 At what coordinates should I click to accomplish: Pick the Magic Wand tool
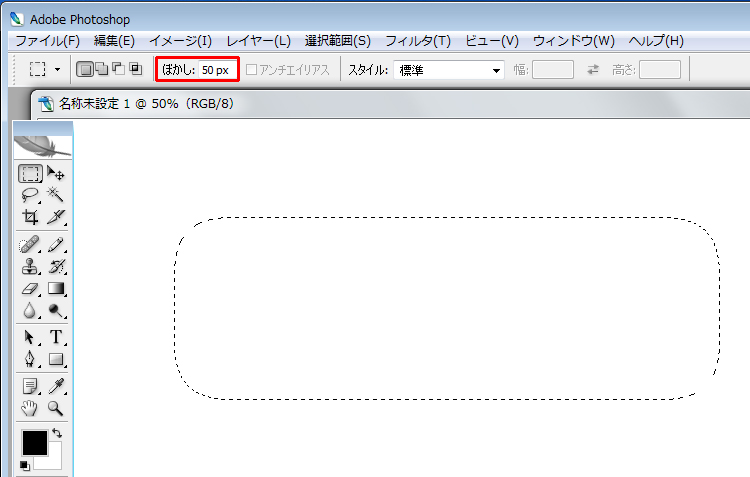(56, 195)
